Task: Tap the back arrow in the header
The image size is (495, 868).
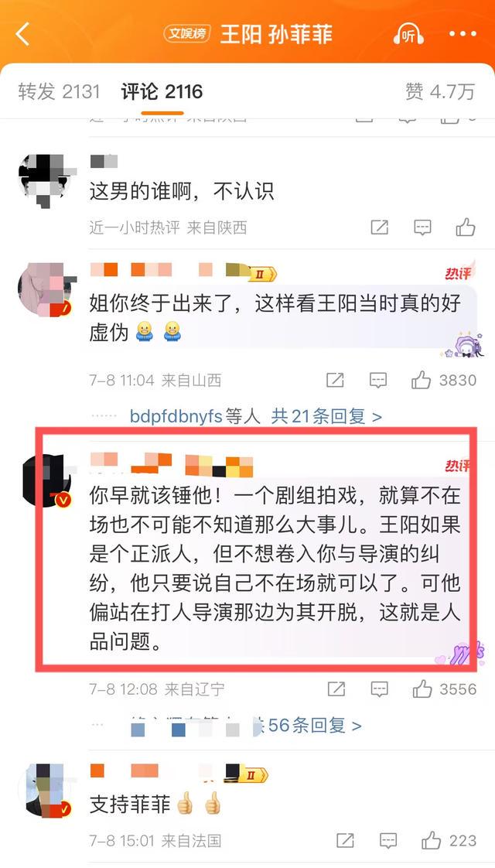Action: coord(22,34)
